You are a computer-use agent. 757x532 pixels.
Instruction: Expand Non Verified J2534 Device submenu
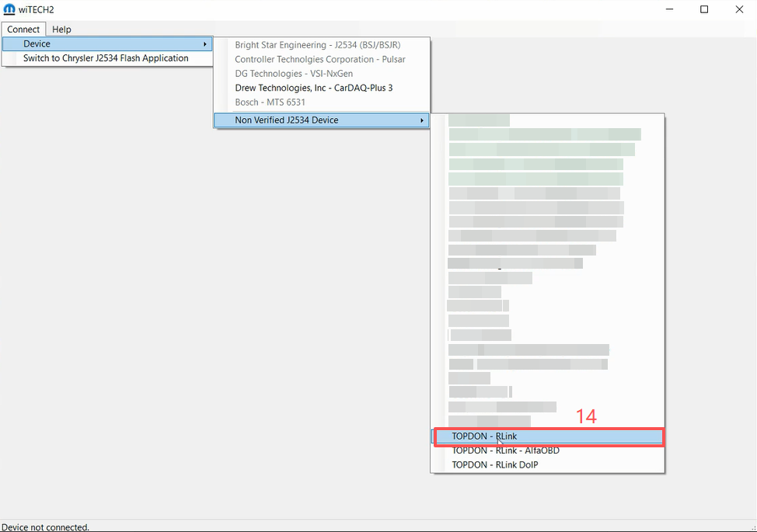click(x=286, y=120)
